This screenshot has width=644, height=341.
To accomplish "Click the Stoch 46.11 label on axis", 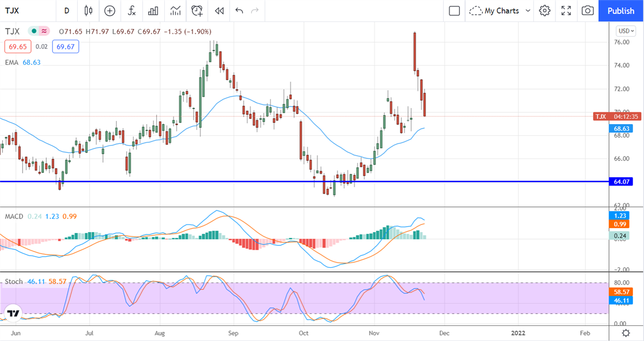I will click(x=620, y=300).
